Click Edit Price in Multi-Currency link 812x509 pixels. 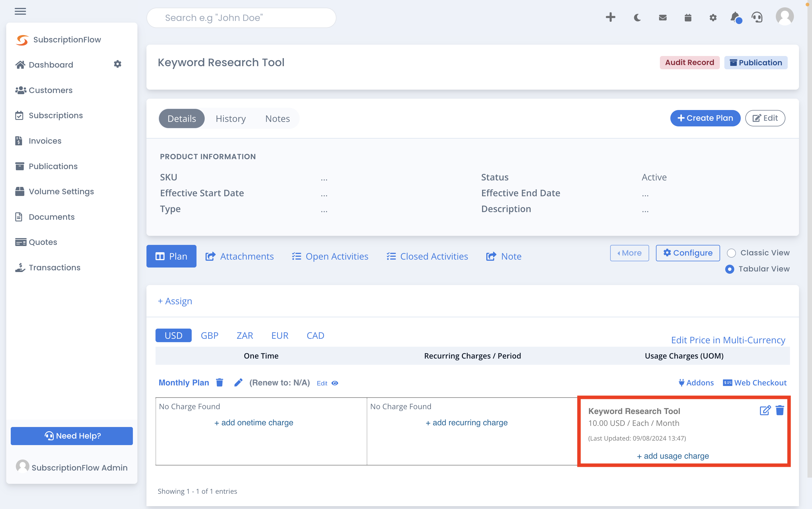pyautogui.click(x=728, y=340)
